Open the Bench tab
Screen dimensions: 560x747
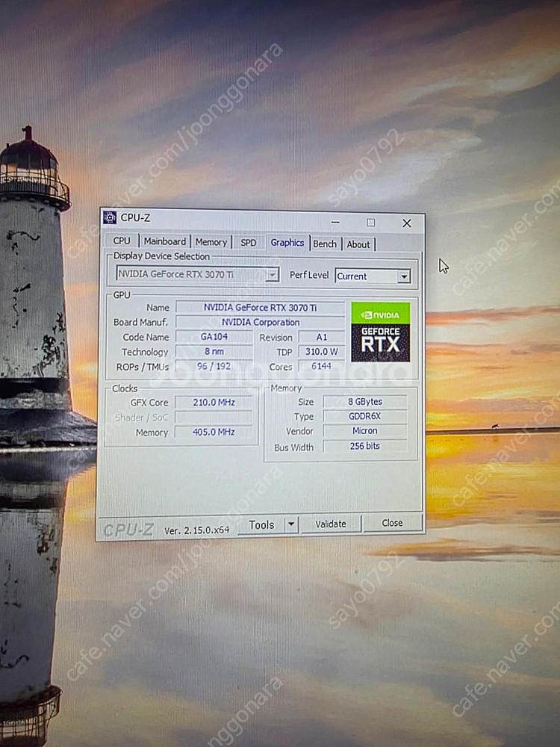coord(325,244)
